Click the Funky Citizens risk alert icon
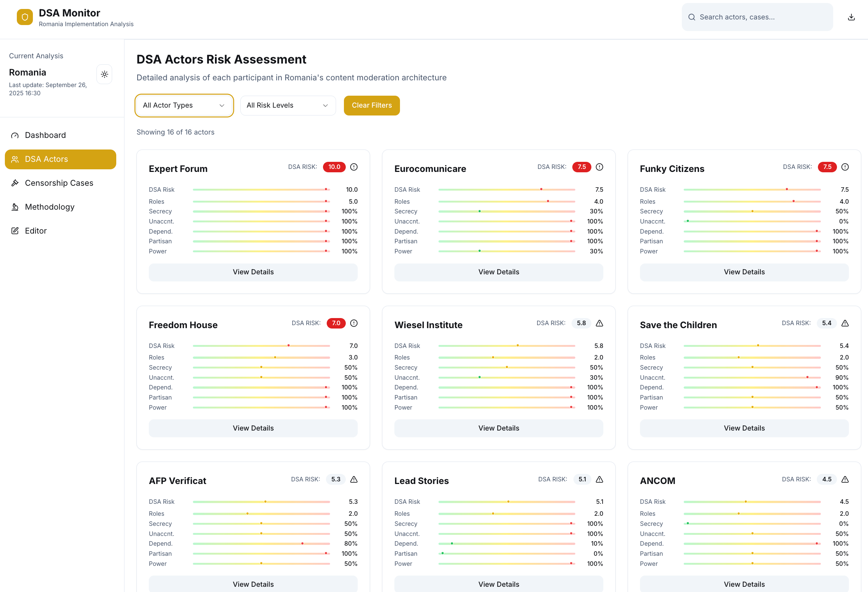 pos(845,167)
